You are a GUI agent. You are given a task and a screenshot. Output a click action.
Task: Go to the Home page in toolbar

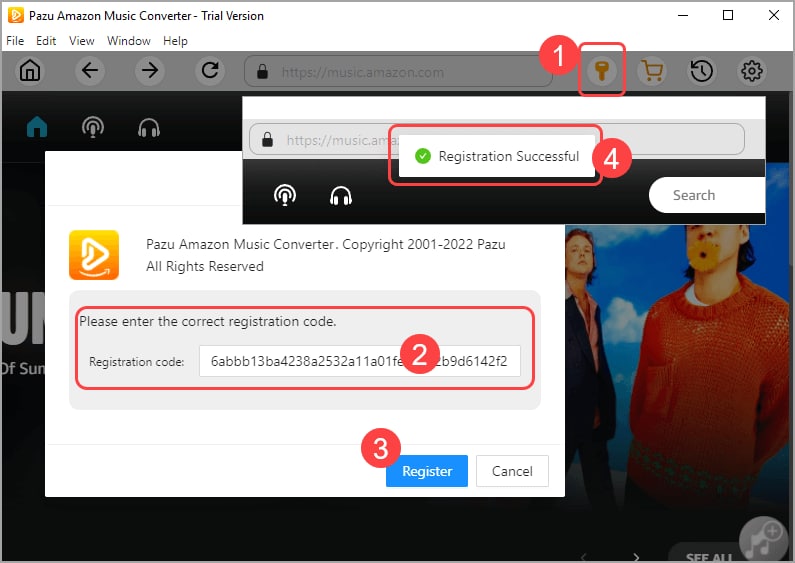click(30, 71)
